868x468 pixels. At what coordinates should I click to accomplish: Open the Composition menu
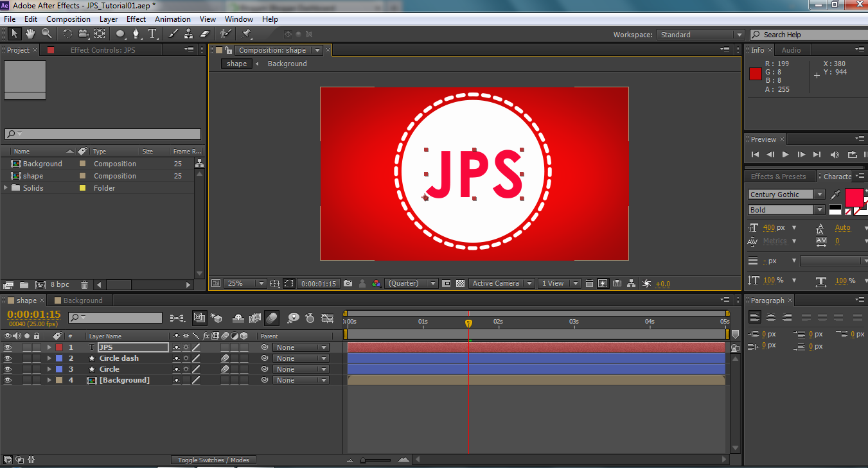[68, 19]
